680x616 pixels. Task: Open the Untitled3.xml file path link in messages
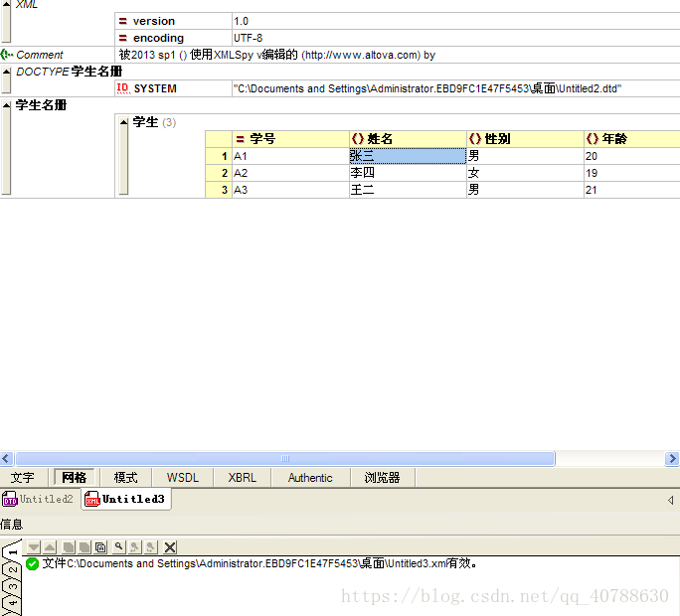[256, 563]
